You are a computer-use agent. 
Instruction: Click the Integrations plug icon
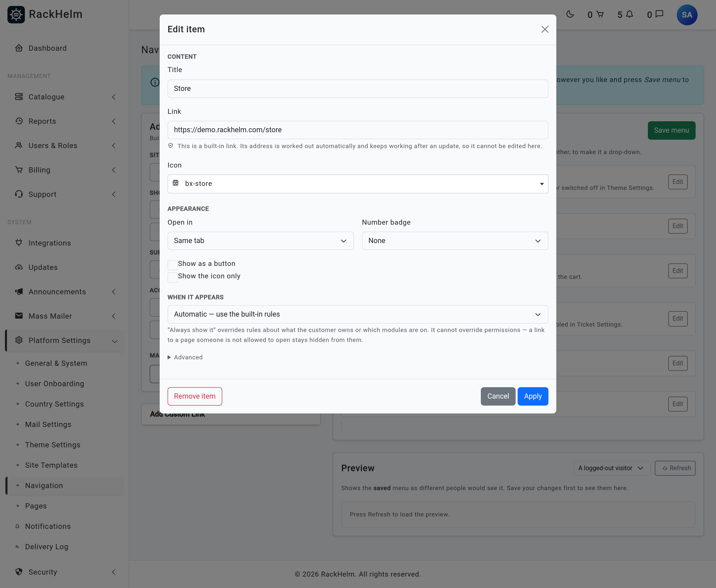(x=19, y=243)
